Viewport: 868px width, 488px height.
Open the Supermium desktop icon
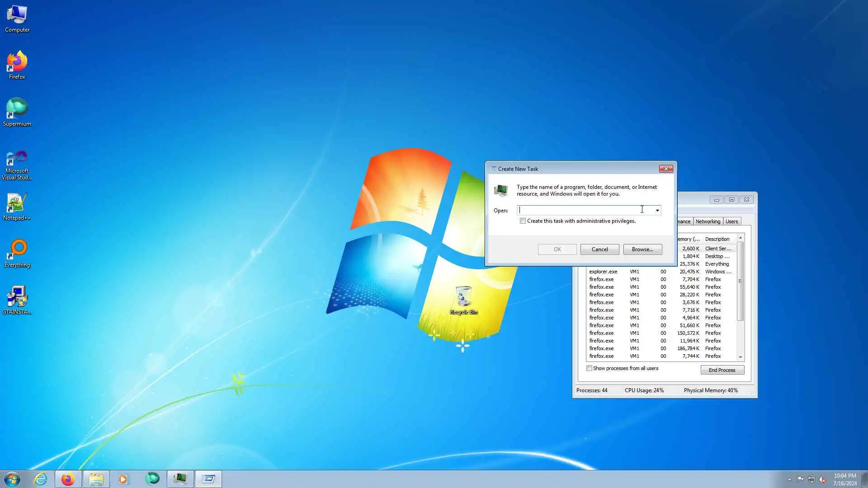click(17, 110)
